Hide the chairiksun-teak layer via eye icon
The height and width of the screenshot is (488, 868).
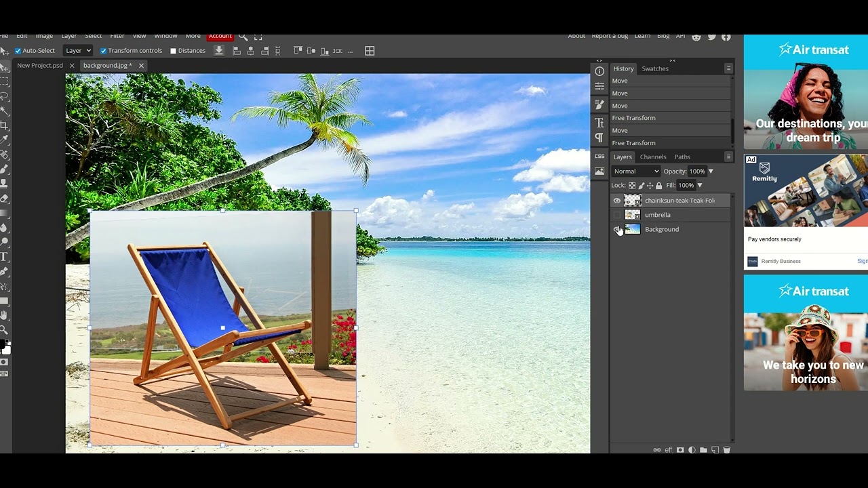(x=616, y=201)
